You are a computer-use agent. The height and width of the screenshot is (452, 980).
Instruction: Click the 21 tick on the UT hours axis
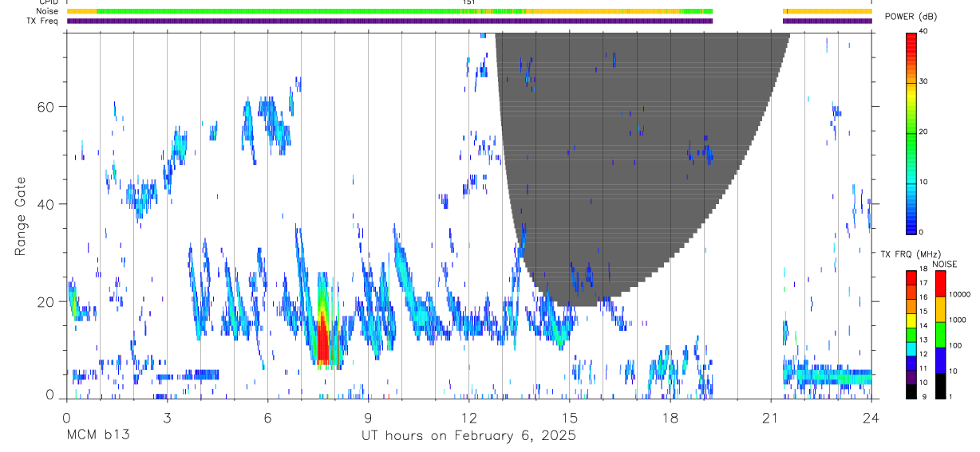click(771, 417)
